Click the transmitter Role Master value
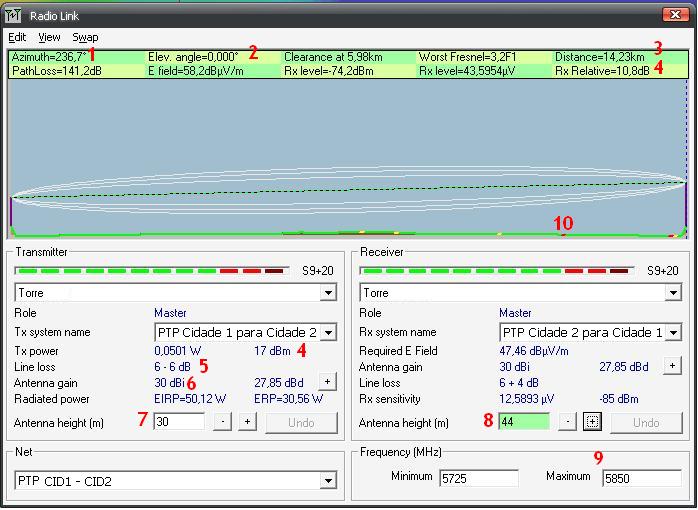Viewport: 698px width, 510px height. pos(170,313)
